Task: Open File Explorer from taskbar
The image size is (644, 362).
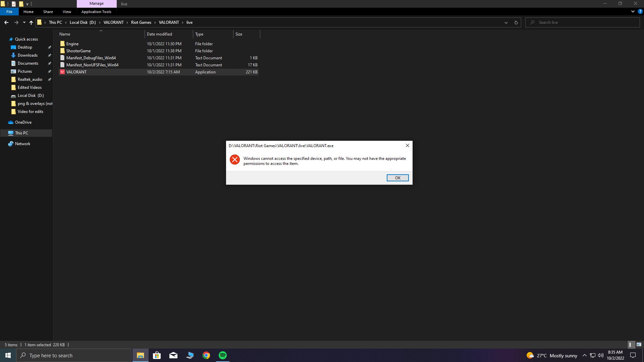Action: (140, 355)
